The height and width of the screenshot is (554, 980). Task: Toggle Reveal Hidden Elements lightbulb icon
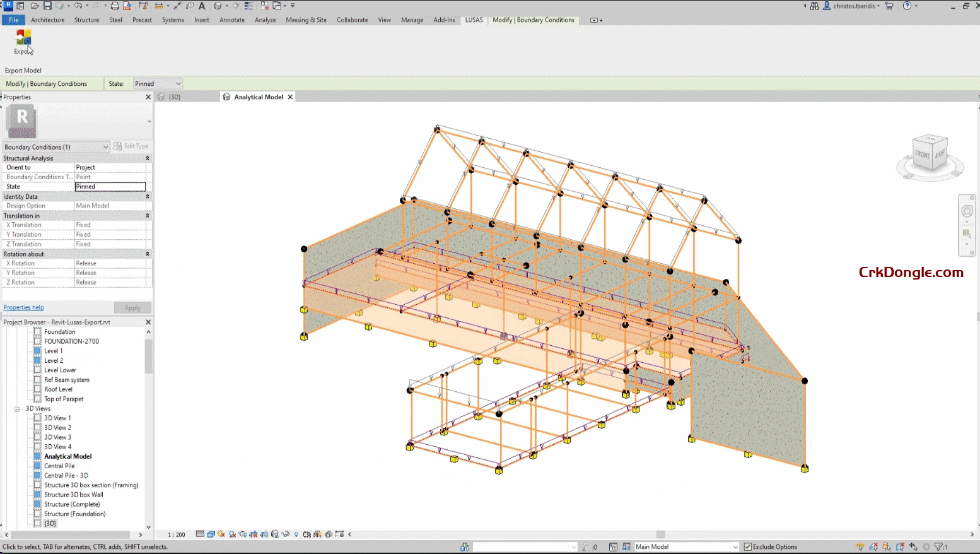pyautogui.click(x=296, y=534)
